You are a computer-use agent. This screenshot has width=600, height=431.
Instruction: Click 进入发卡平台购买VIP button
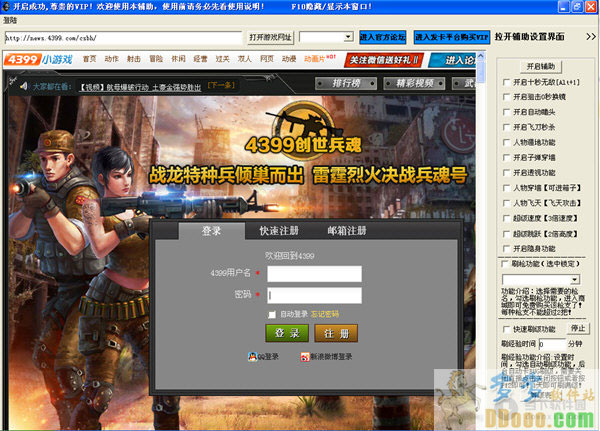pyautogui.click(x=452, y=37)
